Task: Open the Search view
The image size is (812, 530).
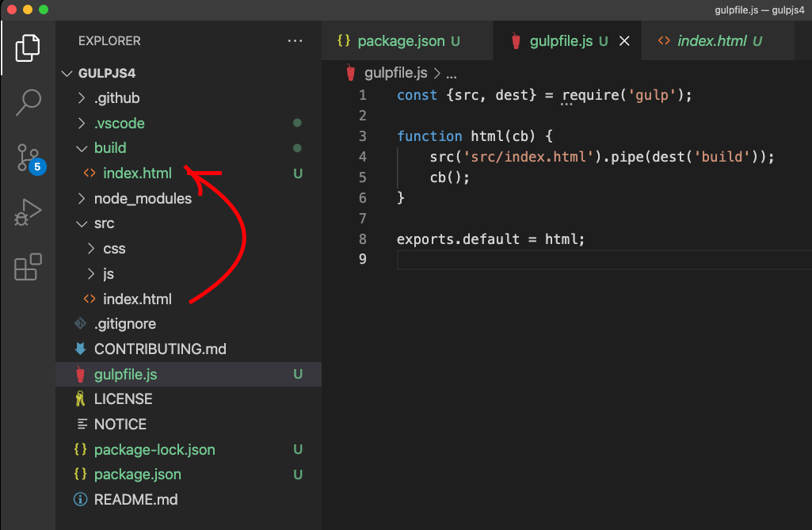Action: tap(28, 102)
